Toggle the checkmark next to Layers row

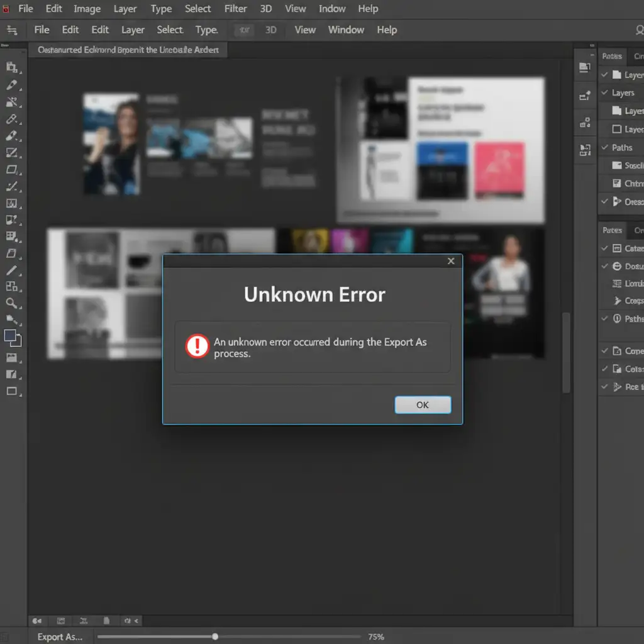point(604,92)
